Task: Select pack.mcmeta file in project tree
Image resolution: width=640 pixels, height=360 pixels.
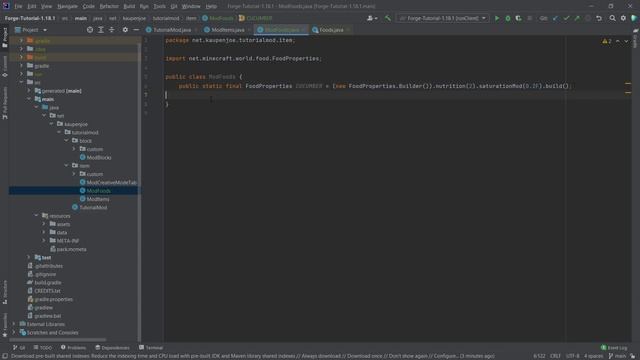Action: pyautogui.click(x=71, y=249)
